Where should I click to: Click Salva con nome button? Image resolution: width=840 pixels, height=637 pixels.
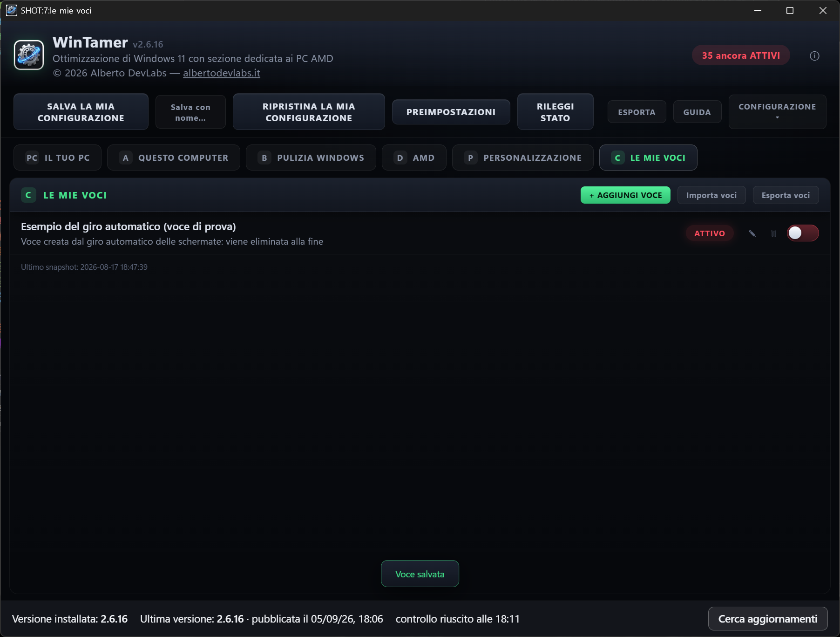click(x=190, y=112)
